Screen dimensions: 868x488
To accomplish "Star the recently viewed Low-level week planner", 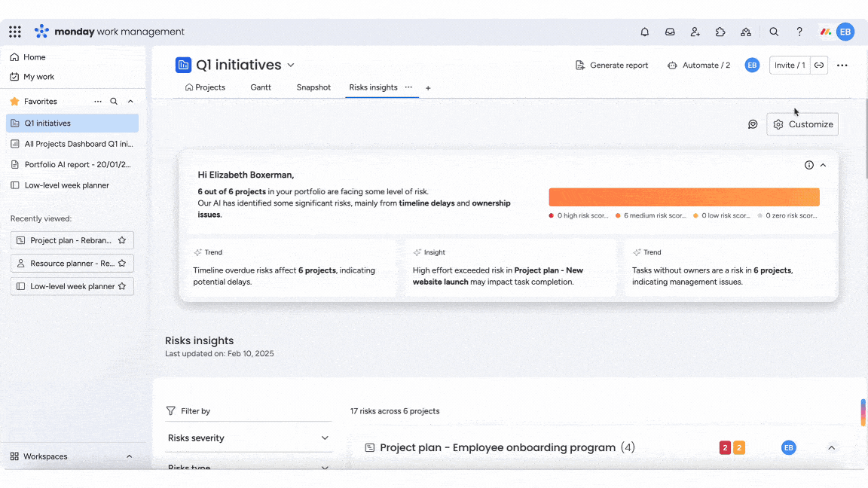I will (122, 286).
